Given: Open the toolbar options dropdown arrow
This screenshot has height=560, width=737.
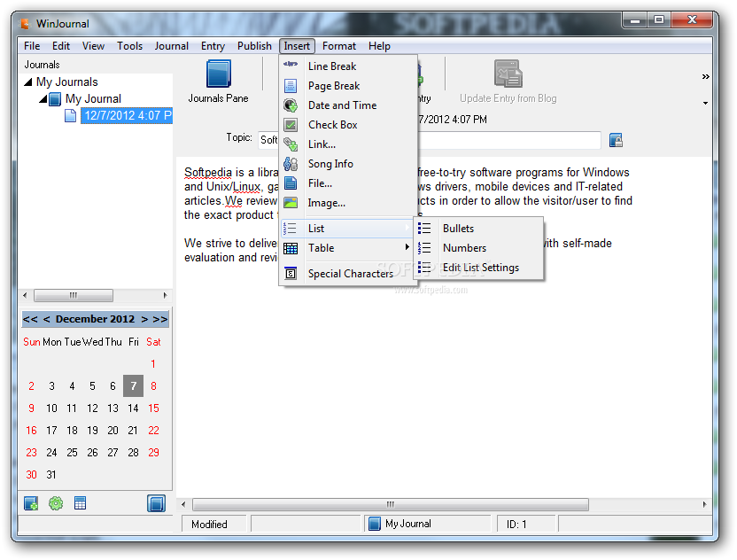Looking at the screenshot, I should (x=705, y=103).
